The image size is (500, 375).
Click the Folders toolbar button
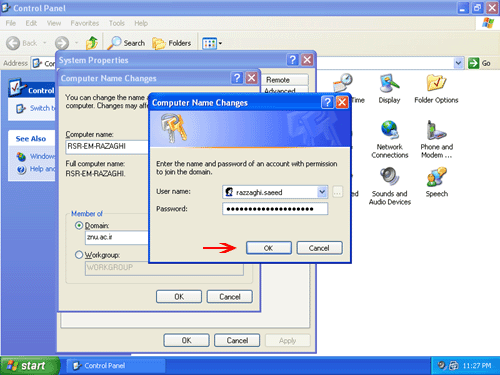172,43
